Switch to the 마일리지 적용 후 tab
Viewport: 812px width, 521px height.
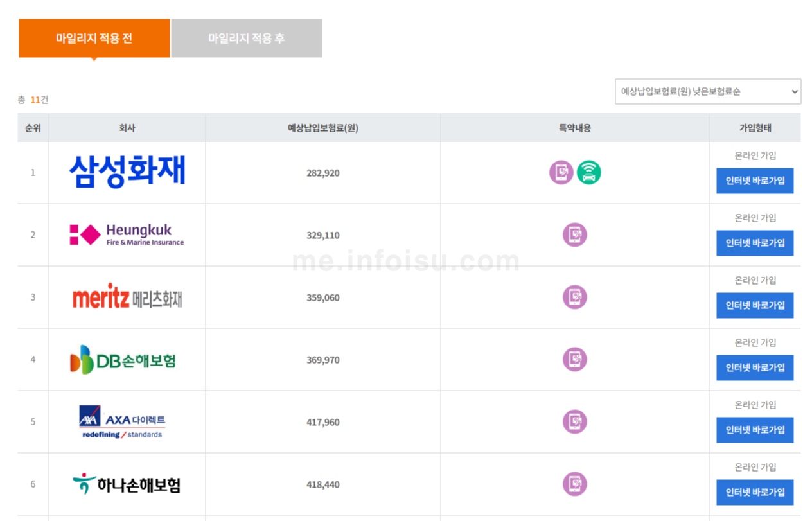247,39
